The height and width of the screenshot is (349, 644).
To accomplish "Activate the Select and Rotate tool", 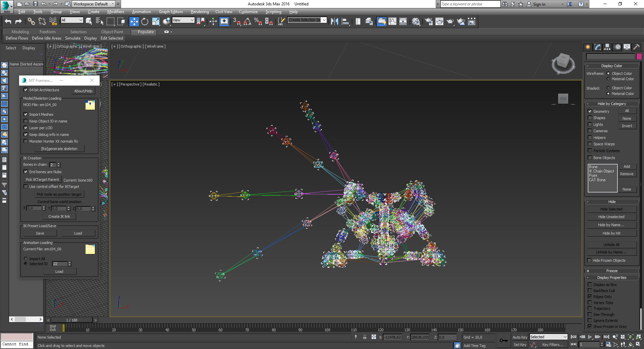I will point(144,21).
